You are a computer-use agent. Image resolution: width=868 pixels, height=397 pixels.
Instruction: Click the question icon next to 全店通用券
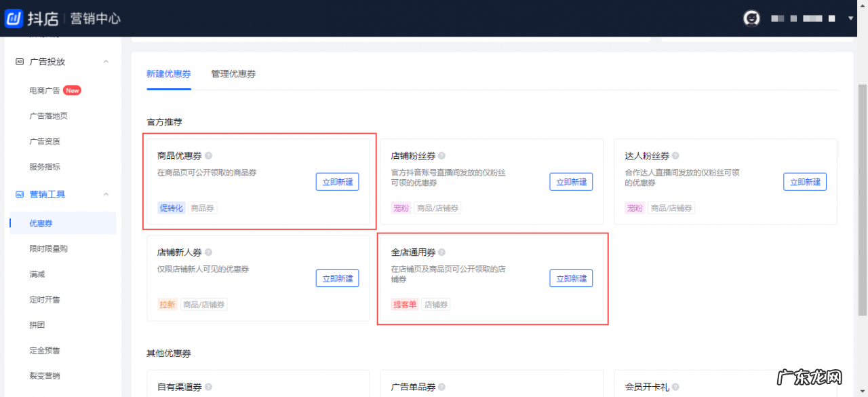(x=441, y=251)
